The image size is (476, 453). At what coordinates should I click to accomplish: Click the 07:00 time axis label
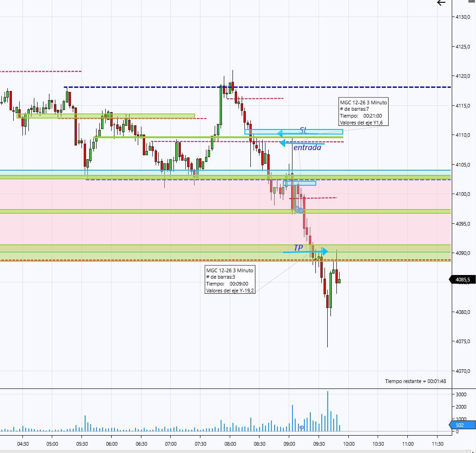tap(171, 444)
